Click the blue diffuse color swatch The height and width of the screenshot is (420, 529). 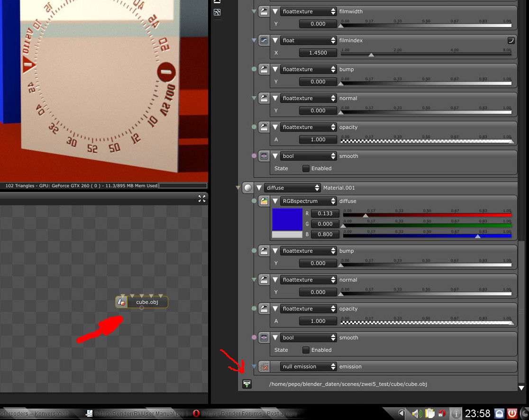tap(287, 219)
